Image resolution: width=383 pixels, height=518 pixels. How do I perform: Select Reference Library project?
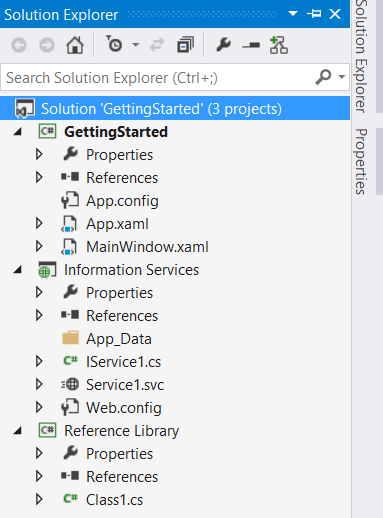(121, 431)
